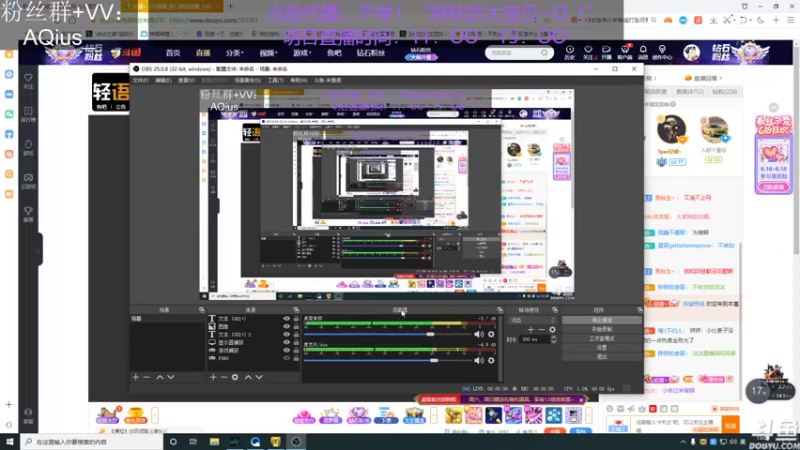Hide the 图像 source with its eye icon
The height and width of the screenshot is (450, 800).
286,327
